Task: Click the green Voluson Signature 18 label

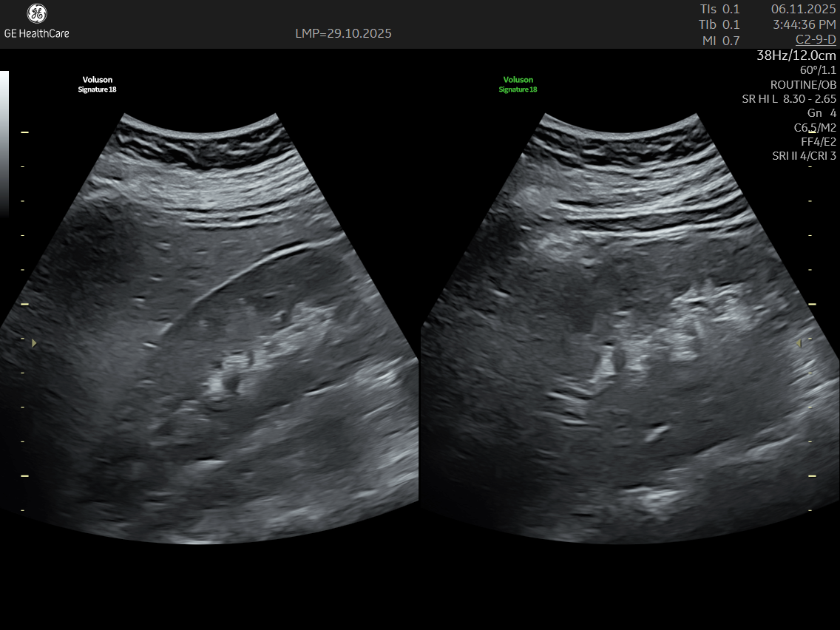Action: point(518,84)
